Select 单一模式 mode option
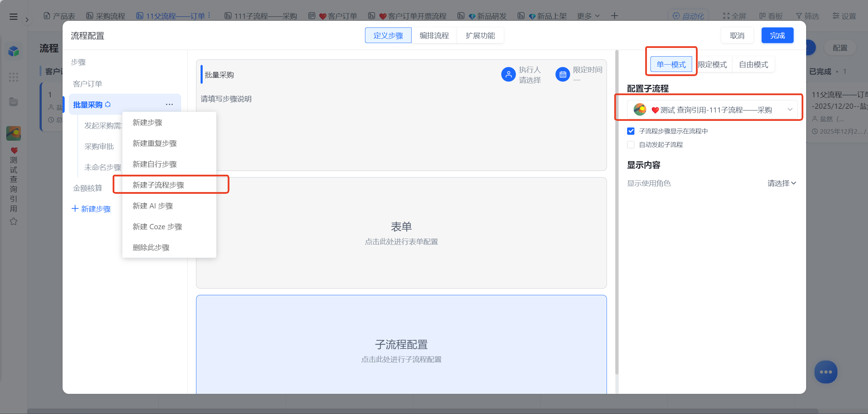This screenshot has height=414, width=868. coord(671,64)
